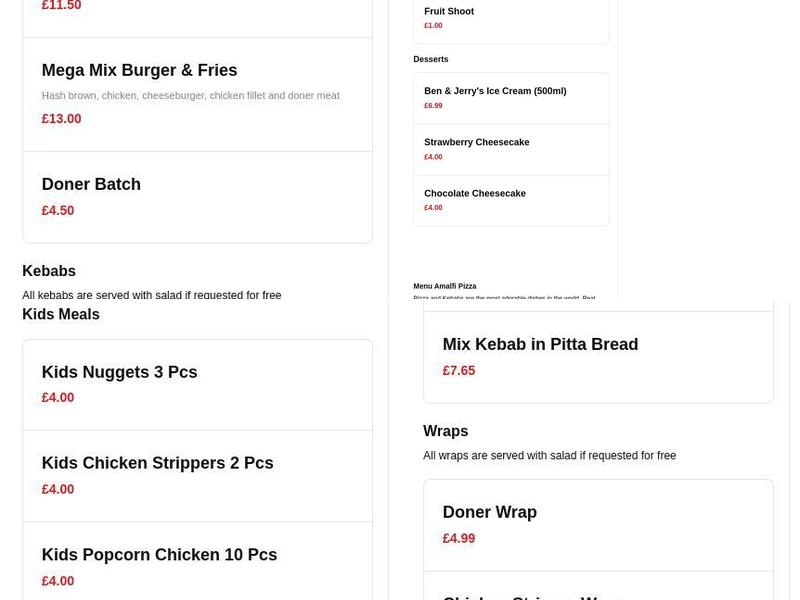Screen dimensions: 800x600
Task: Click the £6.99 ice cream price
Action: pos(433,106)
